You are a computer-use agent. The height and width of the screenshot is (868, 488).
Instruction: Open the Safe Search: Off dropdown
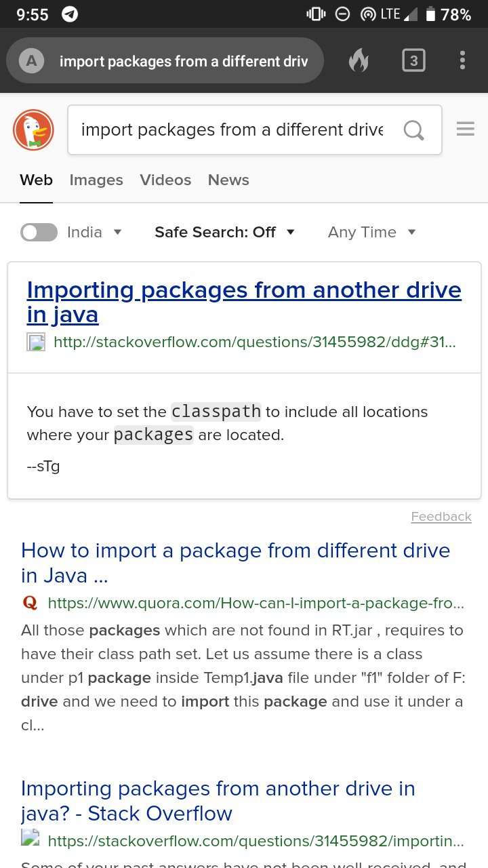[225, 232]
